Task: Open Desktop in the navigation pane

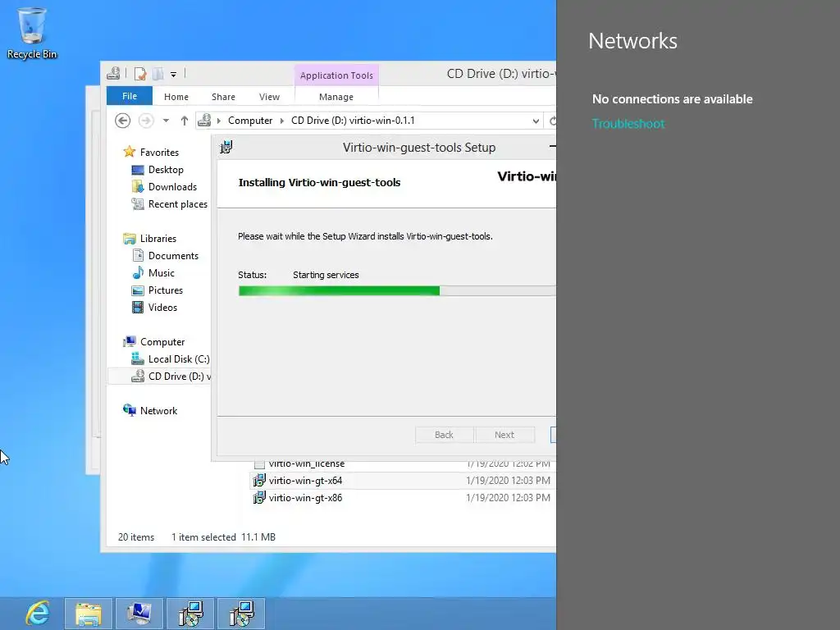Action: 166,169
